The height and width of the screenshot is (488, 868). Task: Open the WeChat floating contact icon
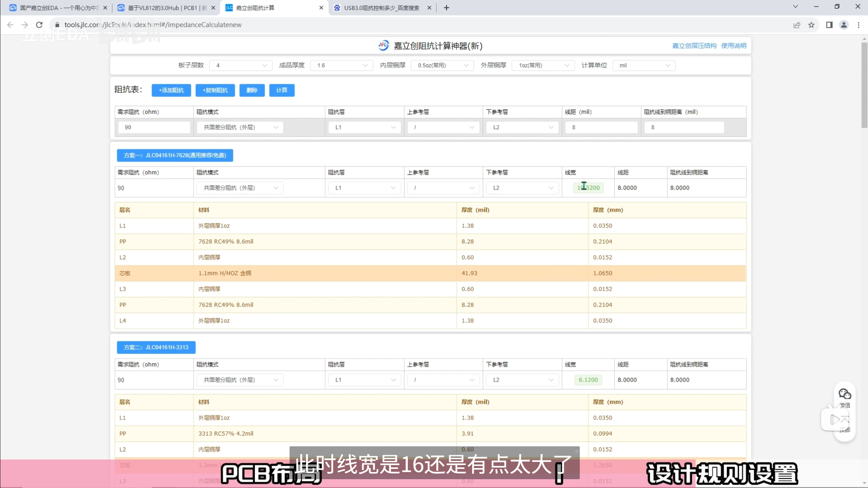[x=845, y=394]
